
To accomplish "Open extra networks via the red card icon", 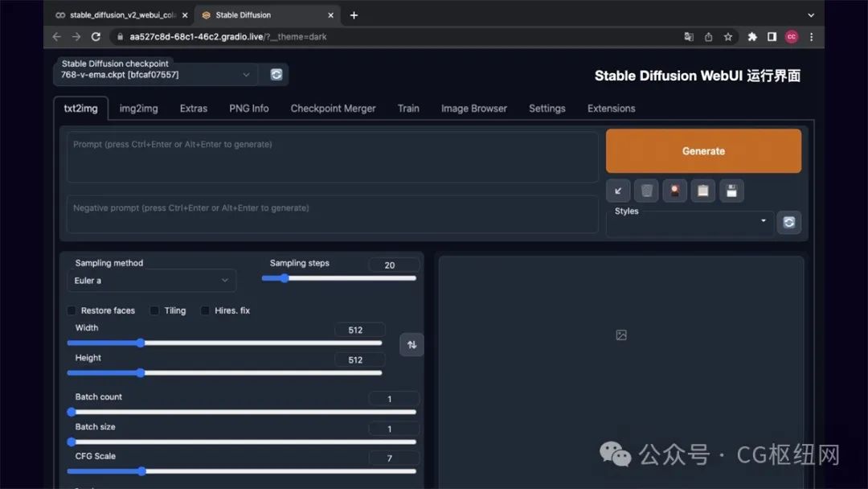I will point(675,191).
